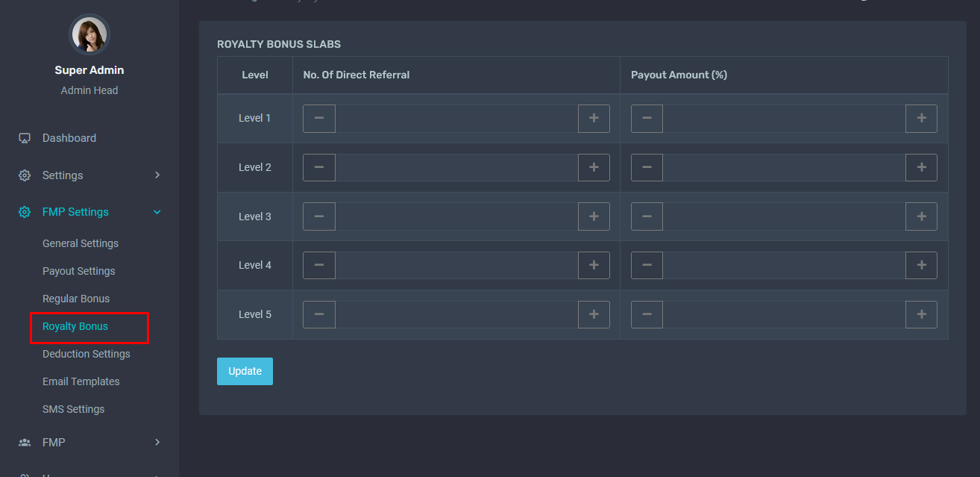
Task: Increase Level 2 payout amount percentage
Action: [921, 168]
